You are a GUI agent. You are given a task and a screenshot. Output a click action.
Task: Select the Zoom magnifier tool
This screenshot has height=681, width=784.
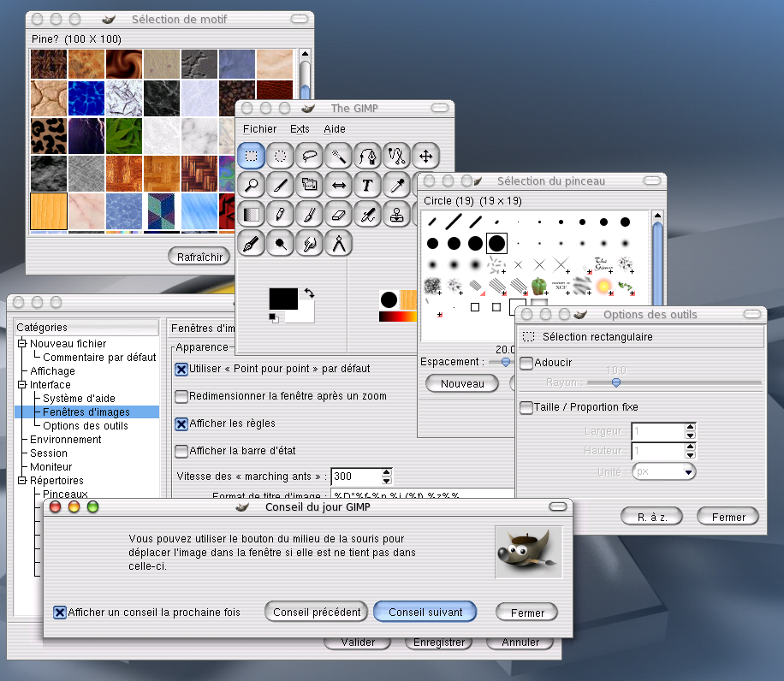[x=251, y=186]
